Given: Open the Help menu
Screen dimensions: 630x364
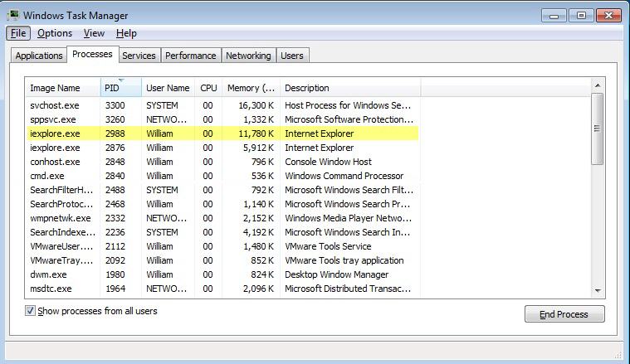Looking at the screenshot, I should (x=126, y=33).
